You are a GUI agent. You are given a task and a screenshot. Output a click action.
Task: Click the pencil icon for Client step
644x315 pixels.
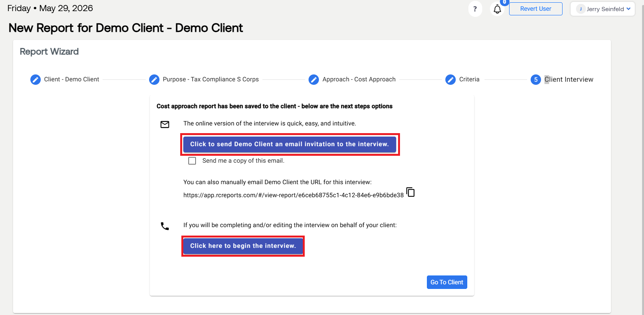coord(35,79)
